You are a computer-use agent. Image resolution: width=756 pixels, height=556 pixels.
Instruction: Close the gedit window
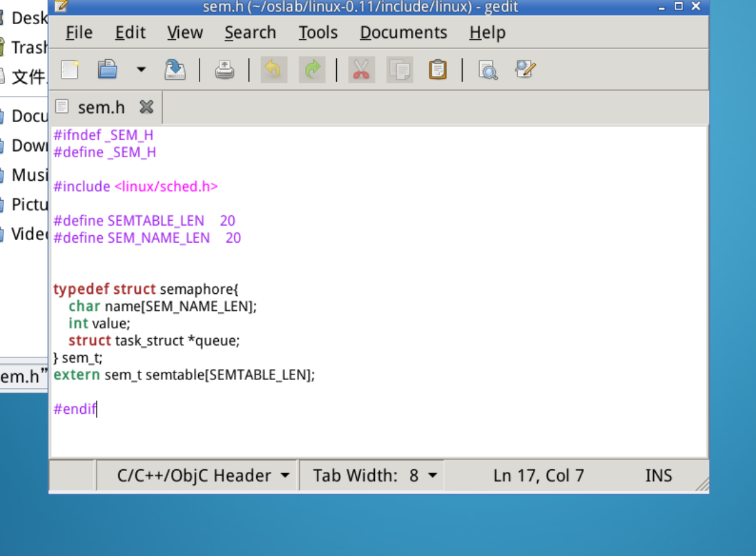coord(696,6)
